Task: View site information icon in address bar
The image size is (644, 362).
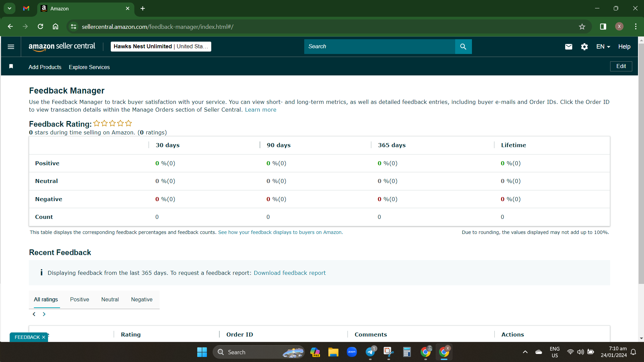Action: [73, 26]
